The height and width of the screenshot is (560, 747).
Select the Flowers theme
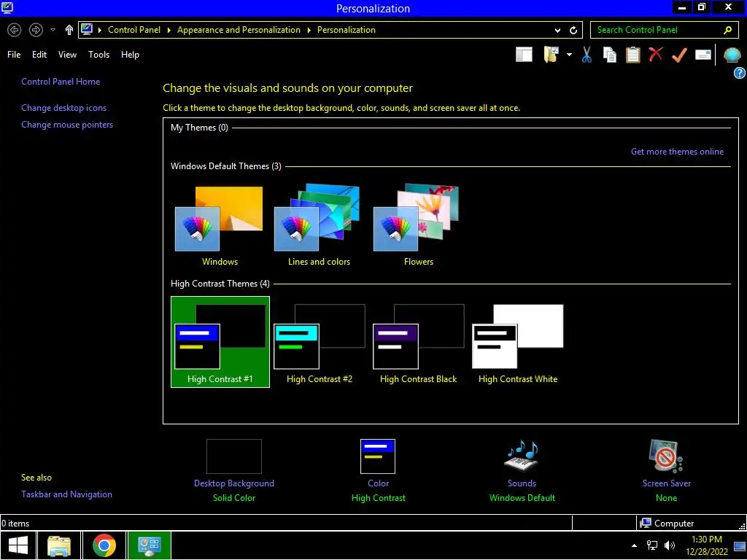[x=418, y=226]
